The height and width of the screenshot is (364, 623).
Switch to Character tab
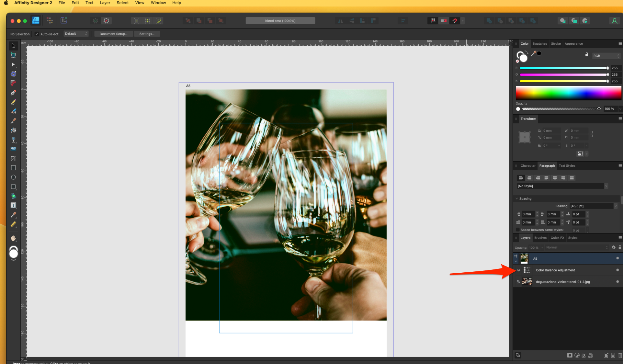tap(528, 165)
